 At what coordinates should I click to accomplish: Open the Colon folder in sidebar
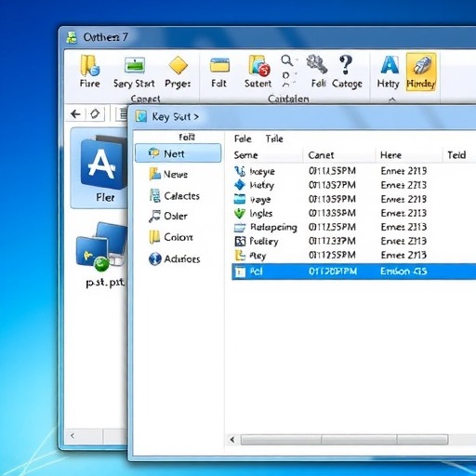171,237
